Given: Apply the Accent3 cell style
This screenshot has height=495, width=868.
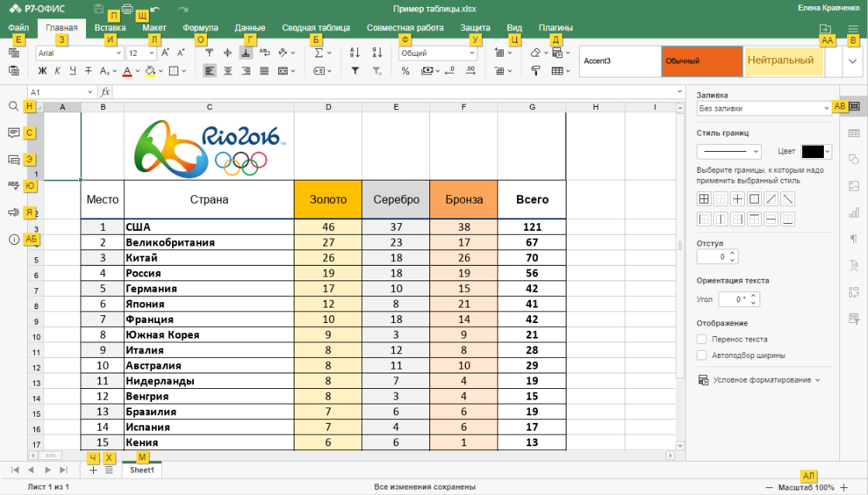Looking at the screenshot, I should (620, 61).
